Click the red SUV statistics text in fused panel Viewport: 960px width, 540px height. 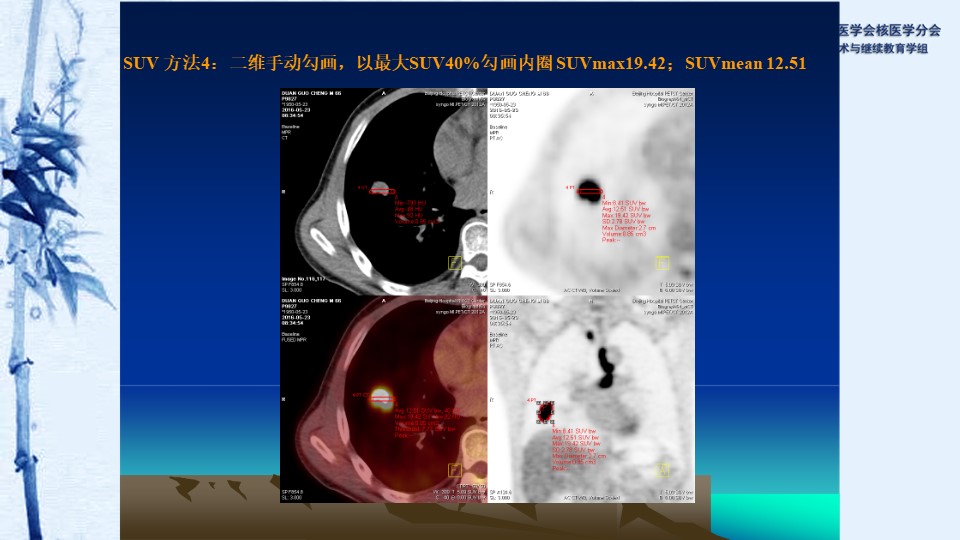(420, 422)
